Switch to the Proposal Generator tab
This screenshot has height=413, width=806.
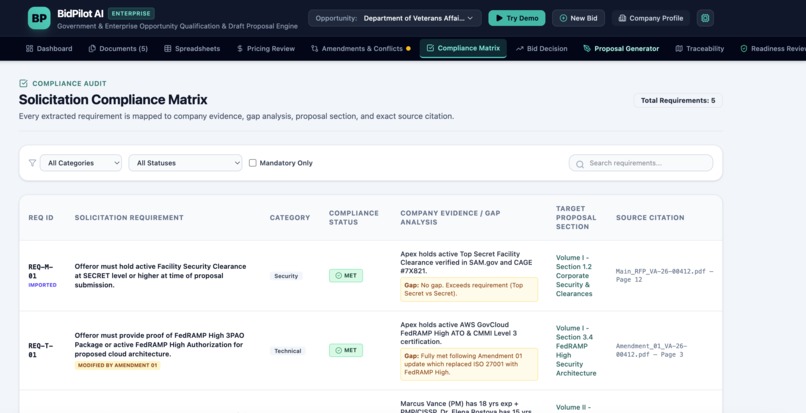[x=621, y=48]
